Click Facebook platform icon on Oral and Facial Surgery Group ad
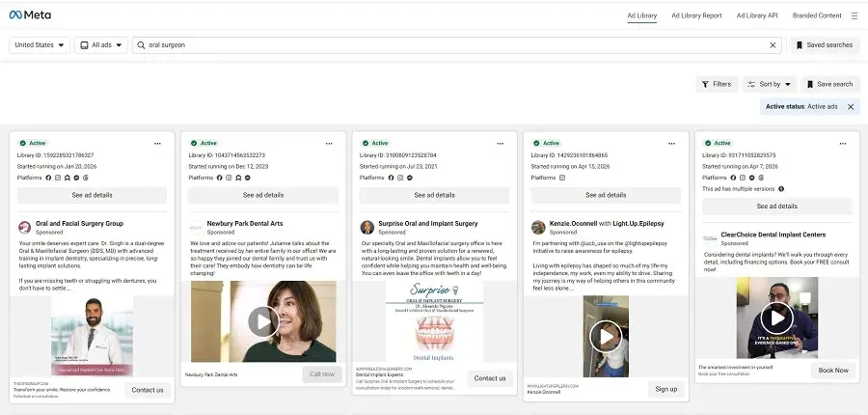Viewport: 868px width, 415px height. coord(49,178)
